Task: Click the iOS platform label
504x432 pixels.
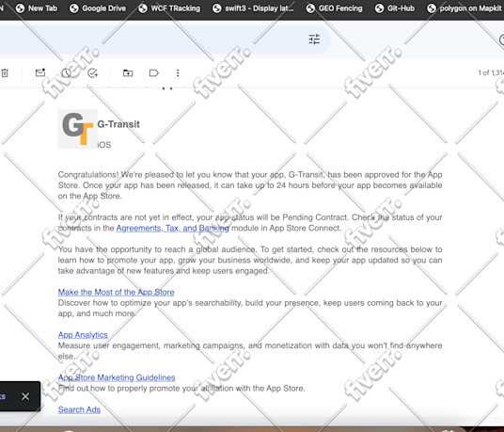Action: pyautogui.click(x=104, y=145)
